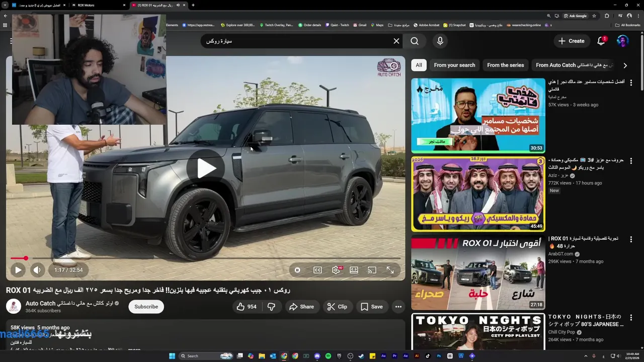Turn on closed captions (CC)
Viewport: 644px width, 362px height.
pyautogui.click(x=317, y=270)
